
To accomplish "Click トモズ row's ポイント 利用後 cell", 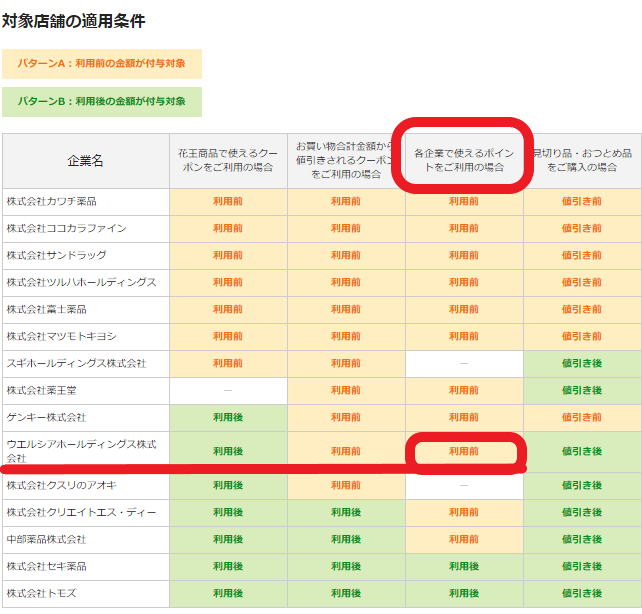I will coord(464,594).
